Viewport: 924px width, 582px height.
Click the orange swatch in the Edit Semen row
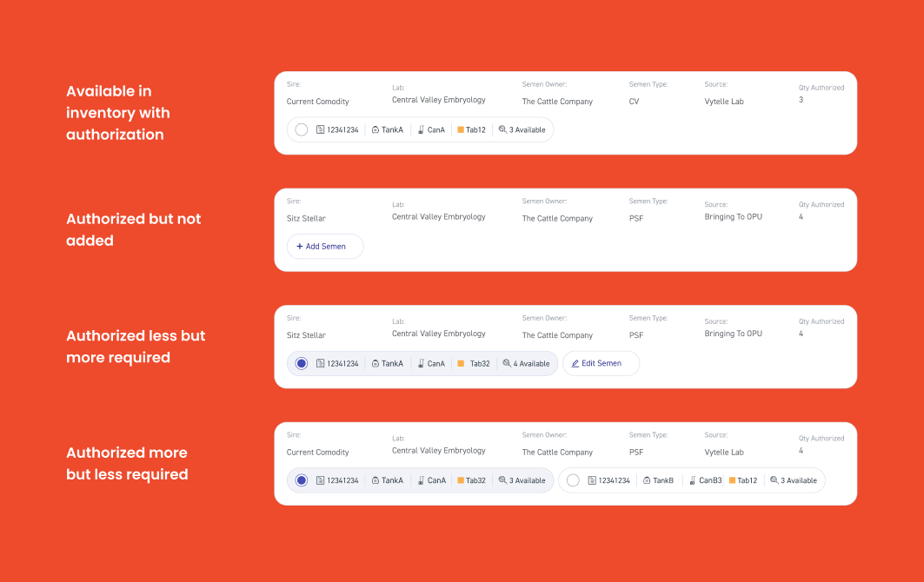(x=461, y=363)
